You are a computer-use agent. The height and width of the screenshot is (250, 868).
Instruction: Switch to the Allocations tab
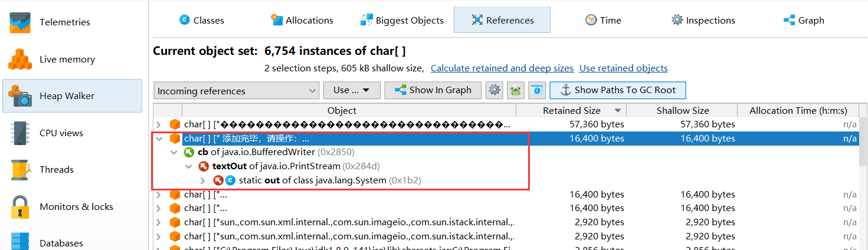click(x=302, y=20)
